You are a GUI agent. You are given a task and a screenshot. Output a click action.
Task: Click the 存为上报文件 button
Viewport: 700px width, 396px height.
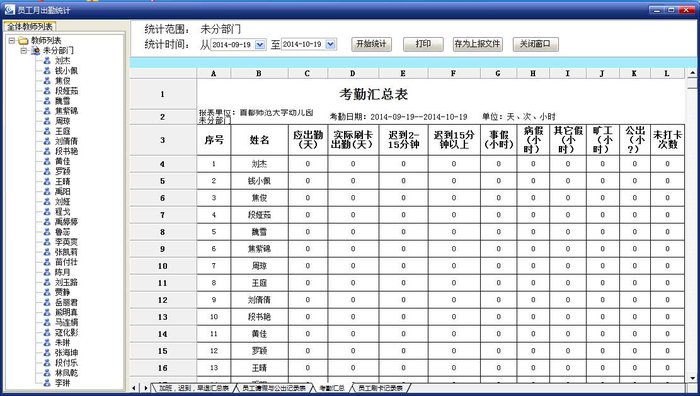pos(477,44)
